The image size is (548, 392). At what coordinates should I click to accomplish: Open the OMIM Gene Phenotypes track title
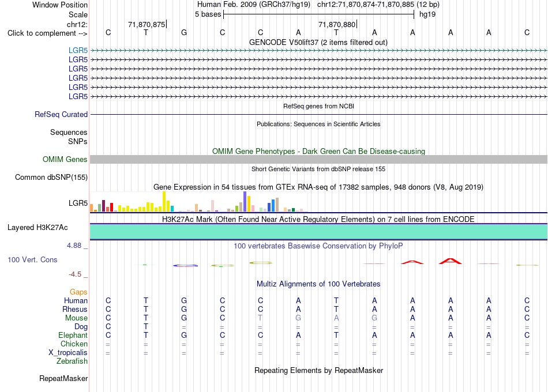318,151
